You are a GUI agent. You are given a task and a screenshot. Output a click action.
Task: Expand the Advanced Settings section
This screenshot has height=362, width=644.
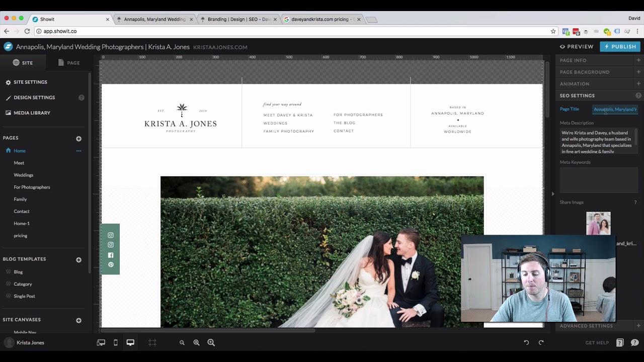600,326
